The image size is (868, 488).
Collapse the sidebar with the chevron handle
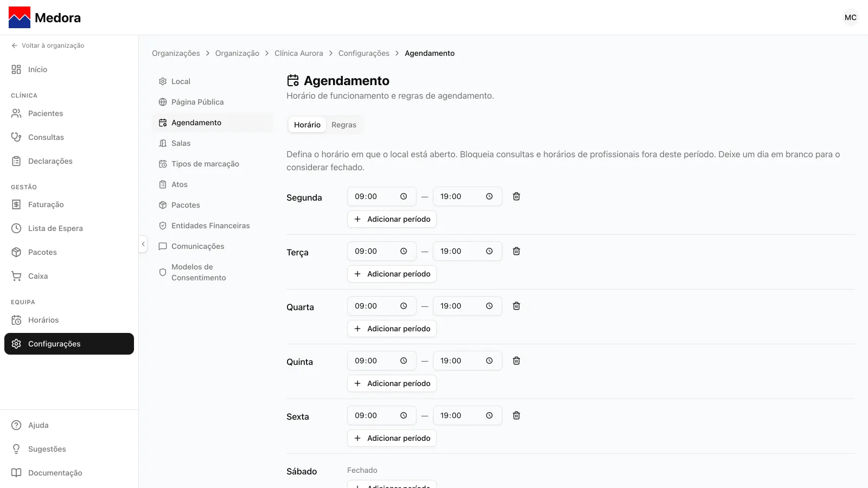pyautogui.click(x=143, y=244)
